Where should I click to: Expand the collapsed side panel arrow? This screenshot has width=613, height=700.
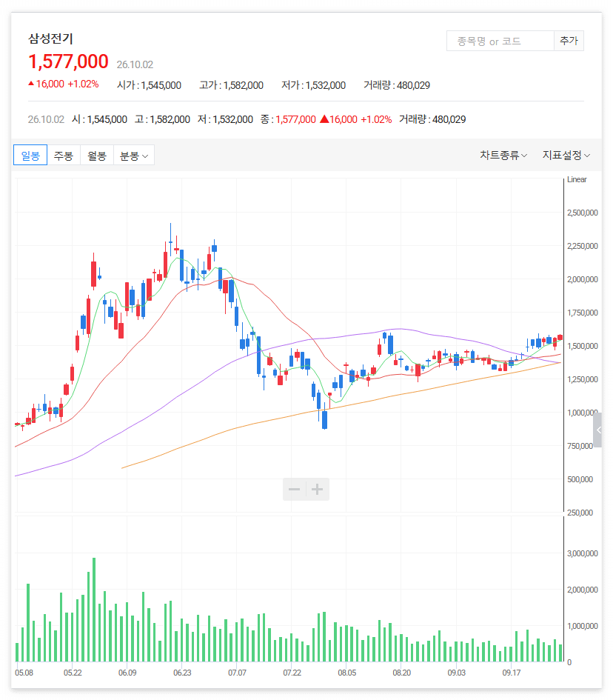(x=598, y=430)
